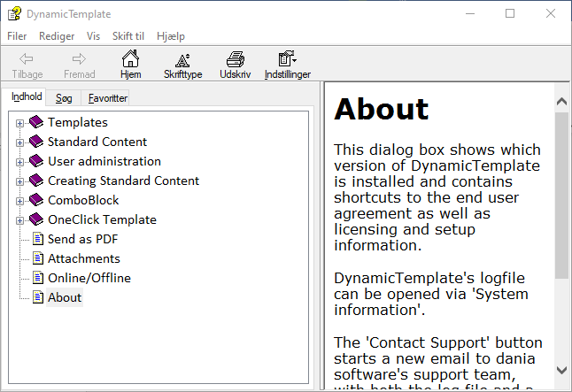Select the Templates topic
The height and width of the screenshot is (392, 572).
click(x=78, y=122)
